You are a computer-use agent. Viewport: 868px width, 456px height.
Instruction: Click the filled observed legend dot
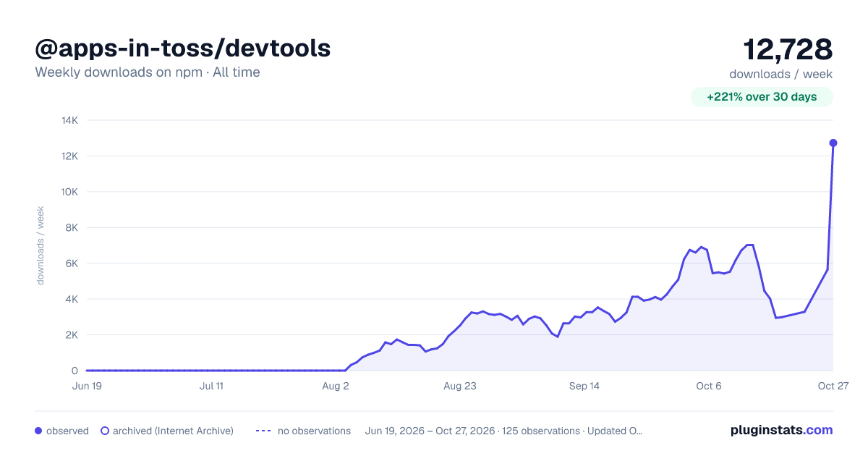38,431
